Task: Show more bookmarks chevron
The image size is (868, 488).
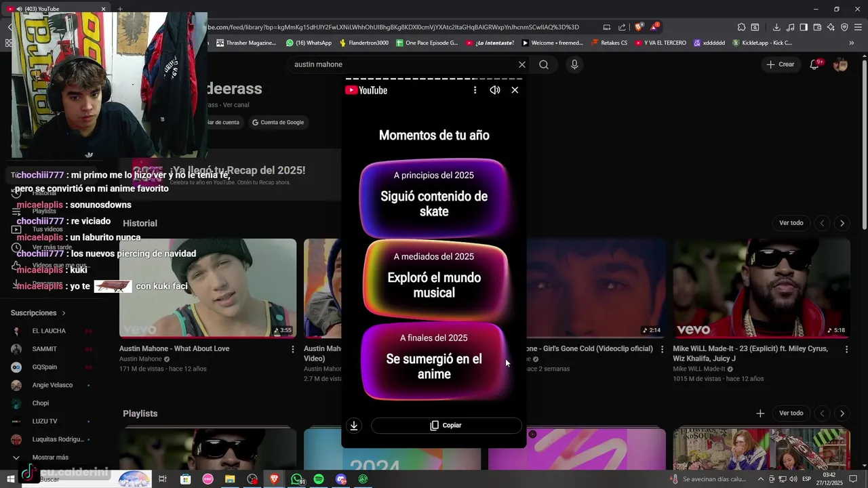Action: click(851, 43)
